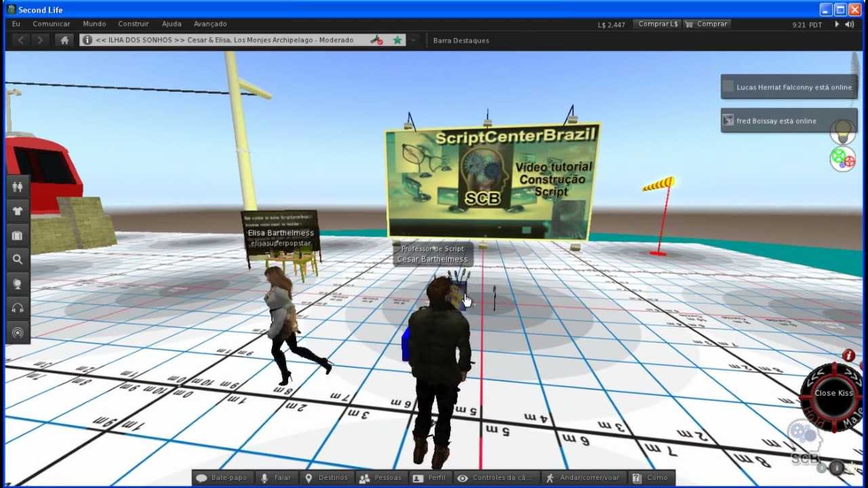
Task: Open the People sidebar tab icon
Action: click(18, 187)
